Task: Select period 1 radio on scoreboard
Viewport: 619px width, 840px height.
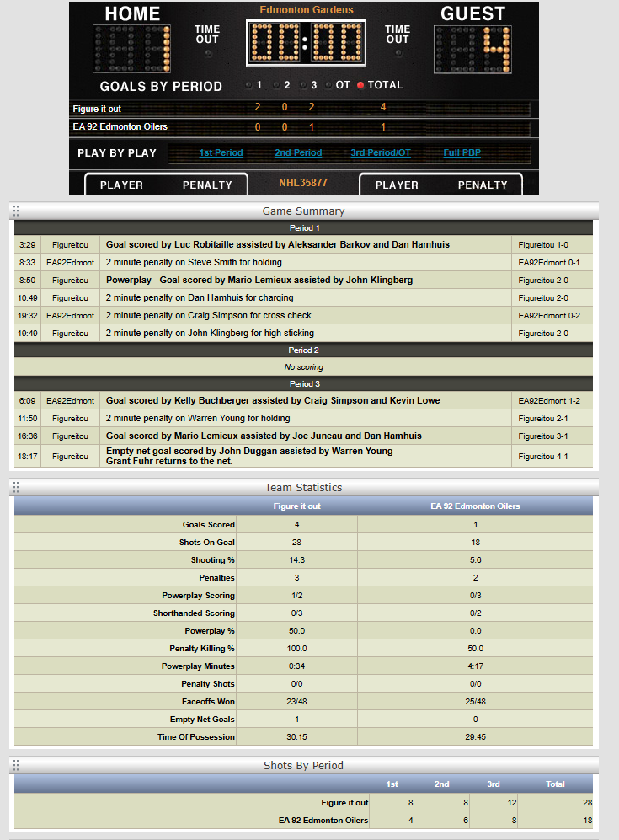Action: click(248, 85)
